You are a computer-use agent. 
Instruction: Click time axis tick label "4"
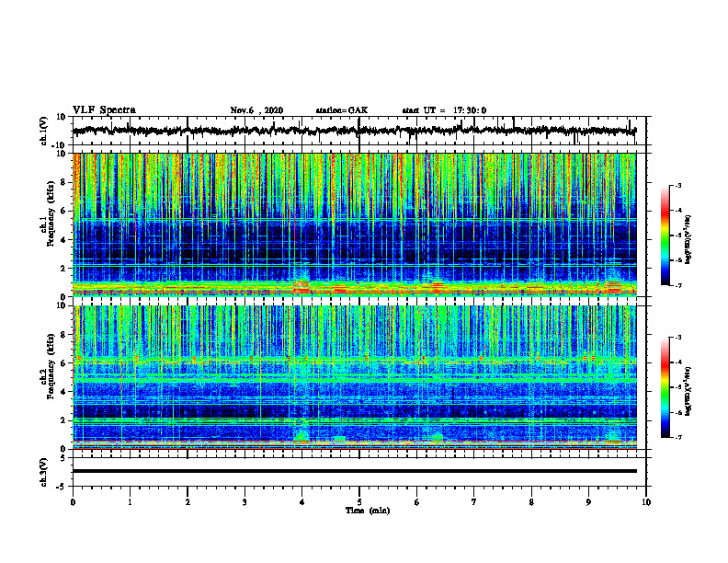coord(302,502)
